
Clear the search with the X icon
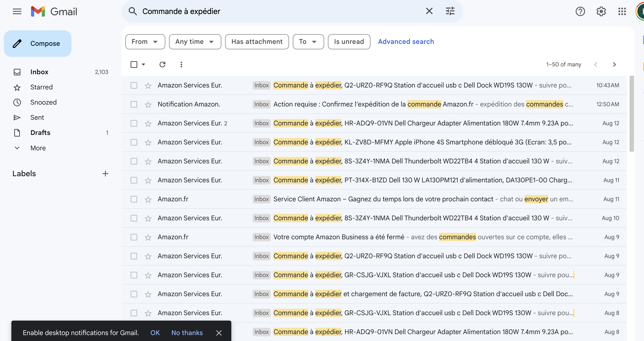429,11
